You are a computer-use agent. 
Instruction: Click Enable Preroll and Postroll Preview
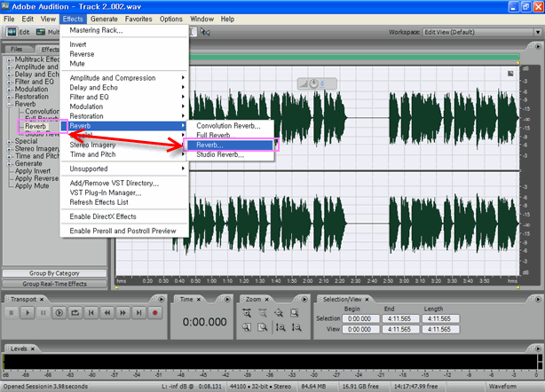[x=124, y=231]
